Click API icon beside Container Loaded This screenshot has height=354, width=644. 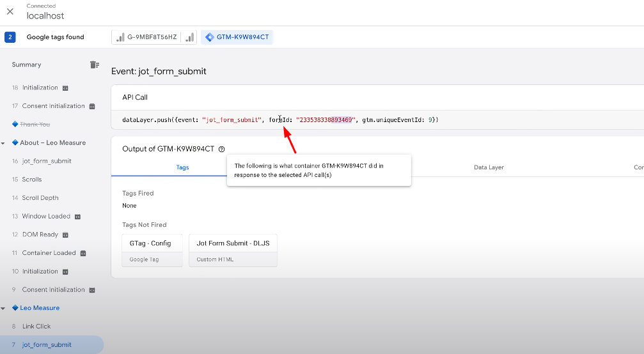(83, 254)
